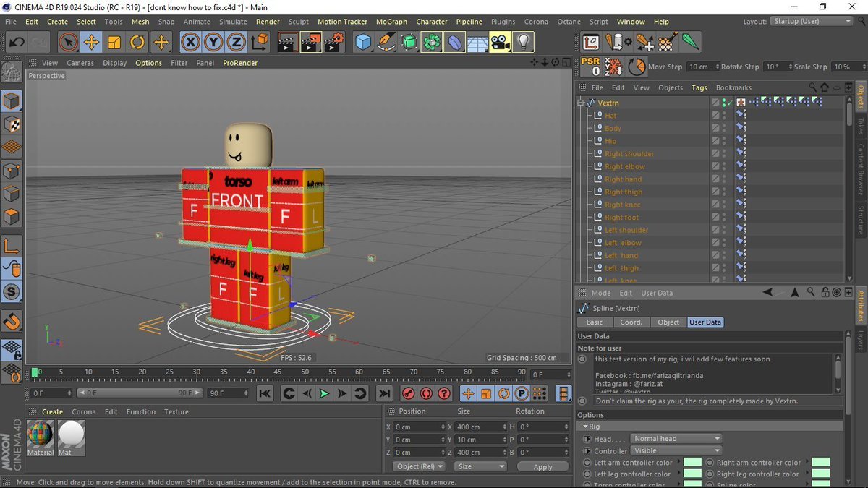Select the Scale tool
The image size is (868, 488).
[114, 42]
